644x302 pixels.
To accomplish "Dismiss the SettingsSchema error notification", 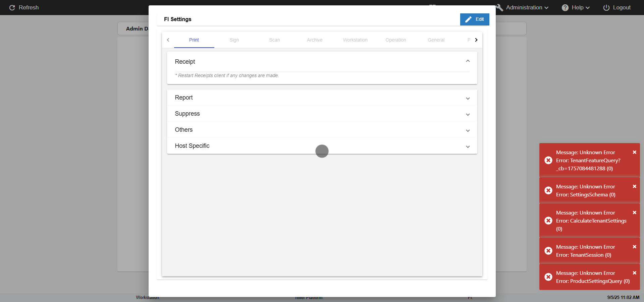I will 635,186.
